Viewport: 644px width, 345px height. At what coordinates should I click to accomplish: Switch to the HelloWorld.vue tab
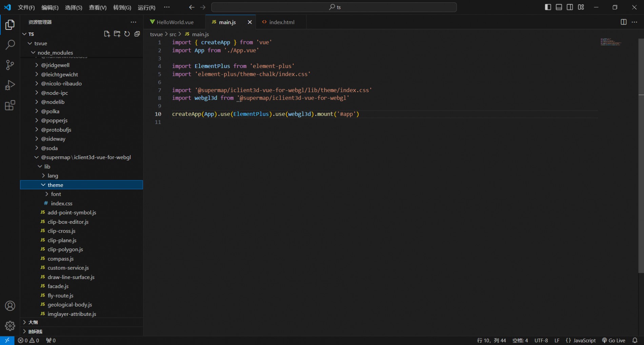coord(175,22)
